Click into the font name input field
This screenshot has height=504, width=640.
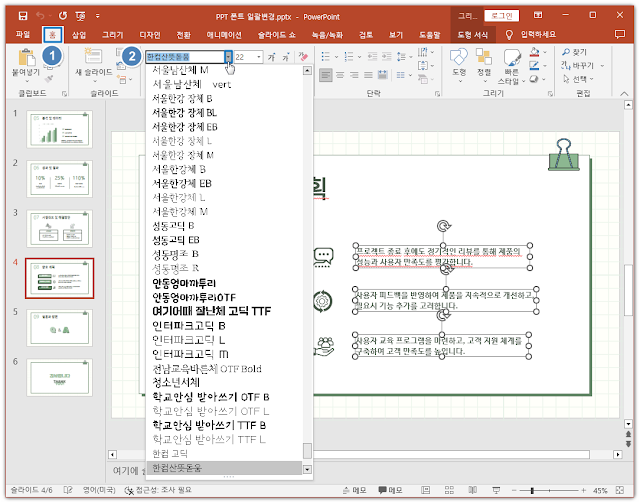[185, 57]
